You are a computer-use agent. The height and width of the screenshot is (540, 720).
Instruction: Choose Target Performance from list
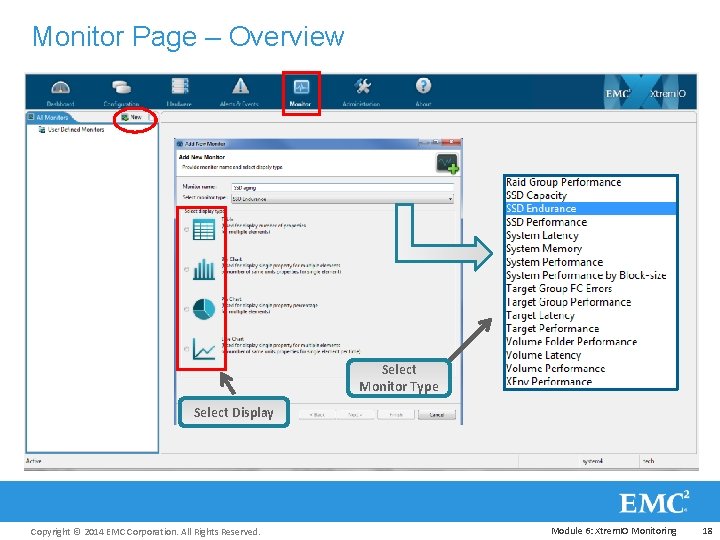(x=552, y=329)
